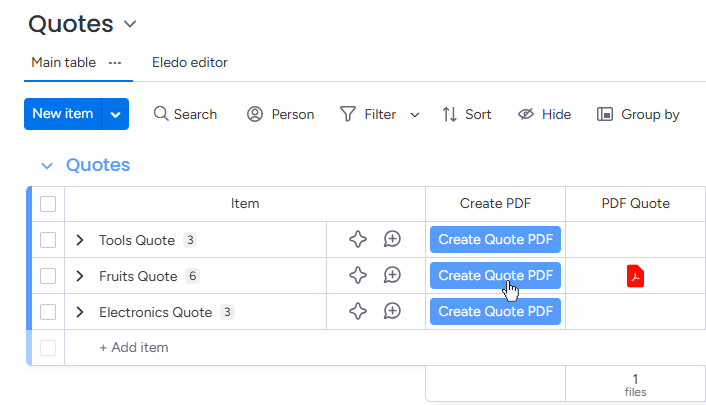Screen dimensions: 706x405
Task: Open the Quotes board title dropdown
Action: pyautogui.click(x=130, y=24)
